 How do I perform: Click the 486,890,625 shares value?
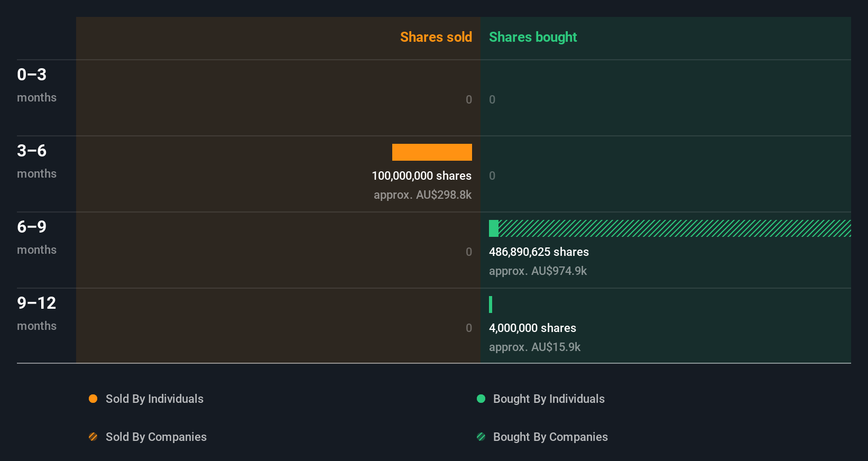pos(539,252)
